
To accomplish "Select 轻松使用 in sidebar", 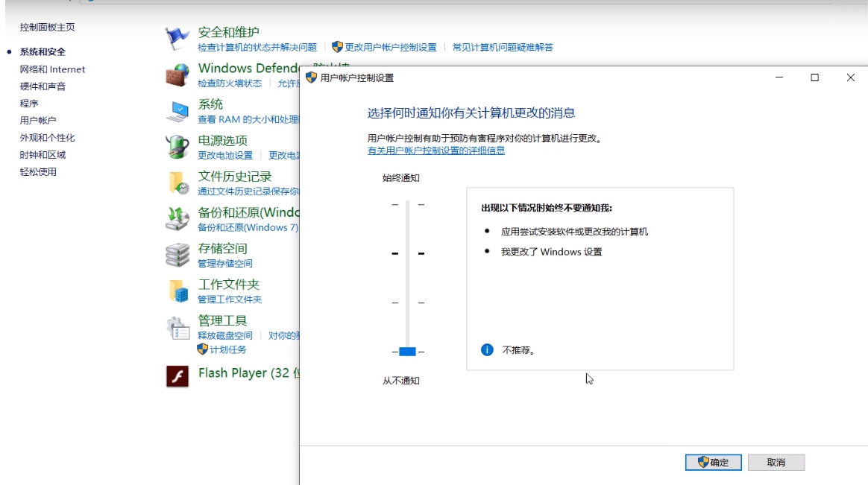I will pyautogui.click(x=38, y=171).
